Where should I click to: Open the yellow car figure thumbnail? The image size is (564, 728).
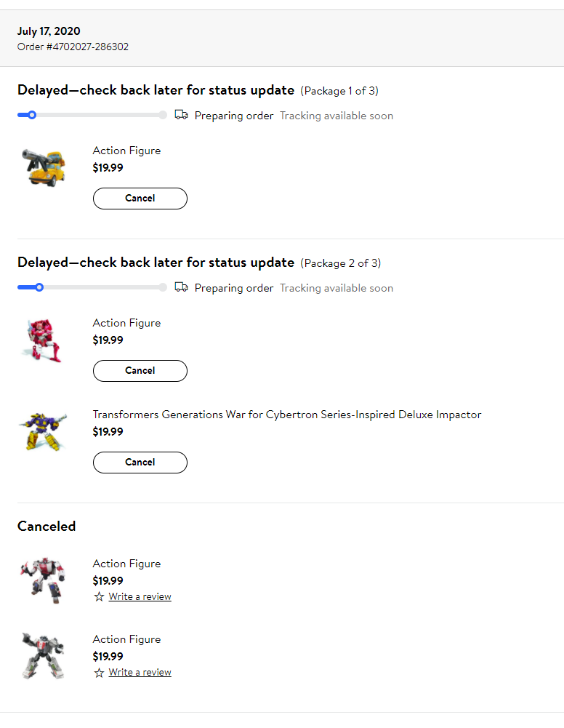coord(44,167)
